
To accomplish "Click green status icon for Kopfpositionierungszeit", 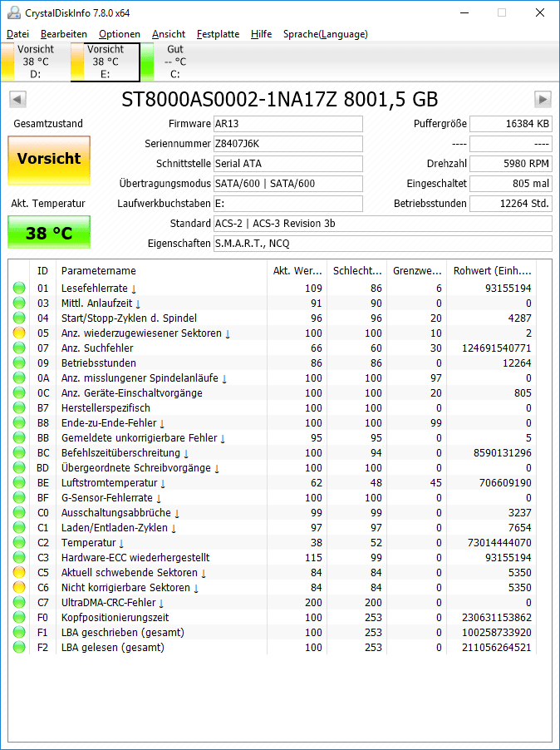I will click(x=19, y=617).
